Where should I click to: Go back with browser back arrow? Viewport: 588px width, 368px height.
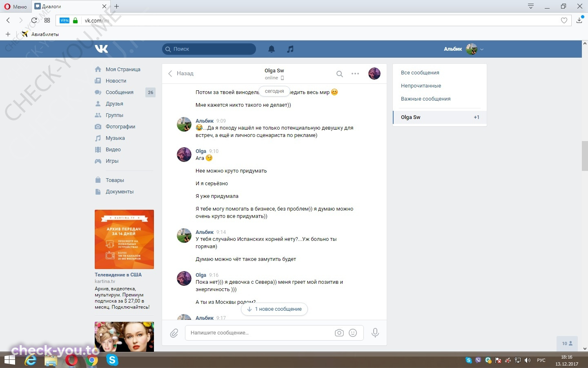coord(8,20)
